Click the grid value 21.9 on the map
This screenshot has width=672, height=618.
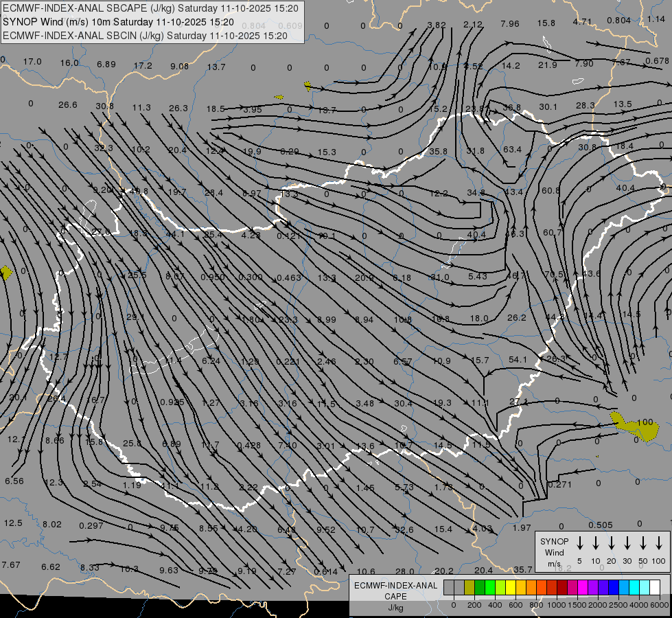[x=547, y=65]
